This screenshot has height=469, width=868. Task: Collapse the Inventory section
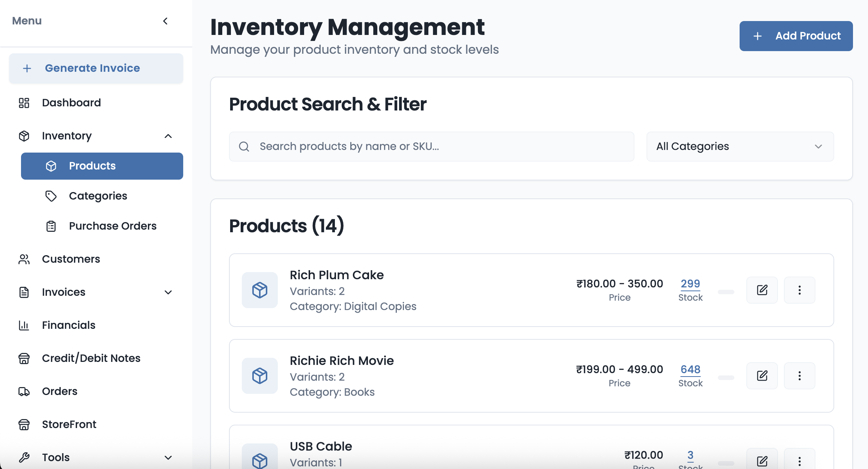168,136
